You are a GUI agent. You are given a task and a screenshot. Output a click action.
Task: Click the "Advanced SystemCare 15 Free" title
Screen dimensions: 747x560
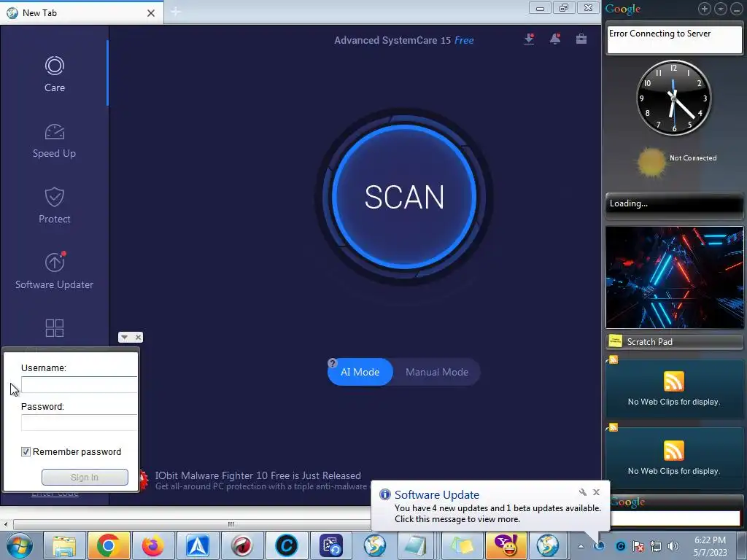pos(403,41)
